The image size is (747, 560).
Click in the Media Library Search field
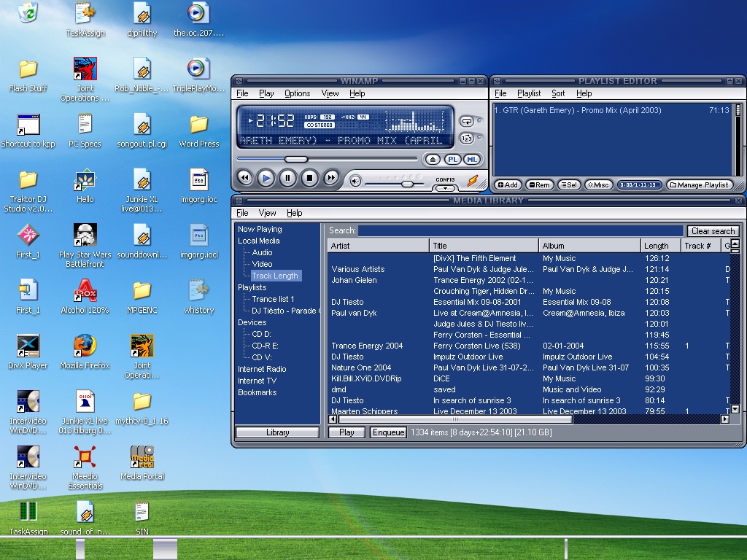tap(521, 230)
